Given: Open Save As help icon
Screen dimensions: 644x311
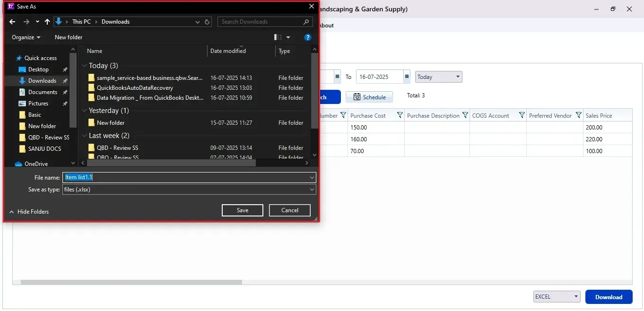Looking at the screenshot, I should [x=308, y=37].
